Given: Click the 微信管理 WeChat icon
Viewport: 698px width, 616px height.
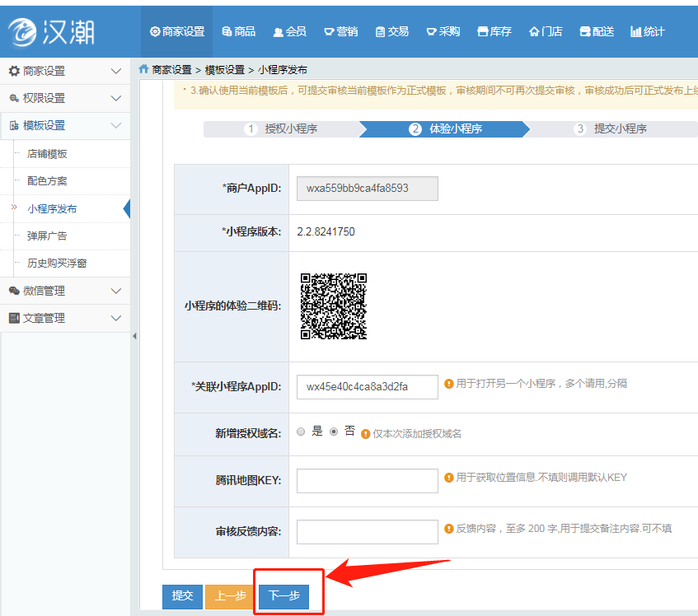Looking at the screenshot, I should (14, 291).
